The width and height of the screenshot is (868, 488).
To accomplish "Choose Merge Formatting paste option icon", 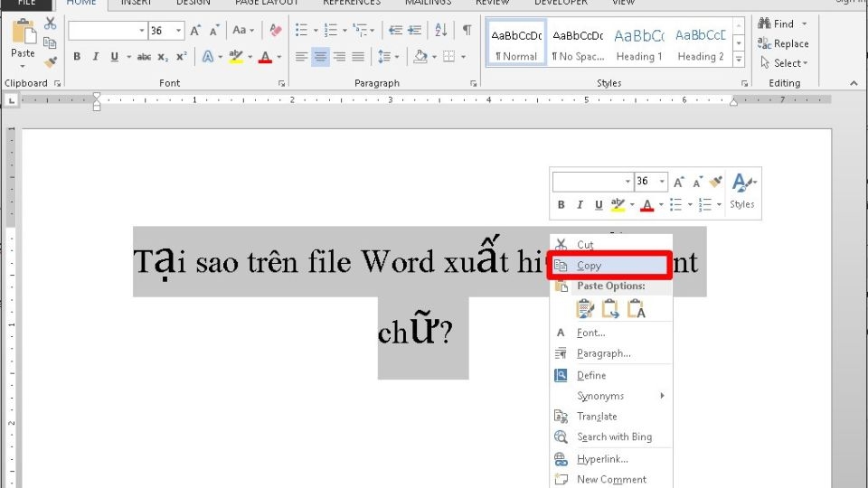I will click(x=610, y=309).
